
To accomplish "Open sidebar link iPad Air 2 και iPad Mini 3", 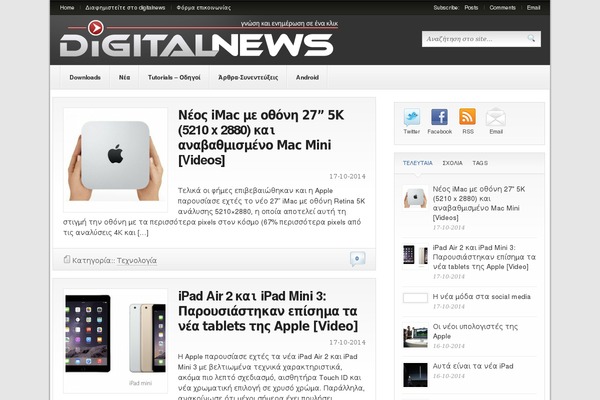I will coord(484,257).
